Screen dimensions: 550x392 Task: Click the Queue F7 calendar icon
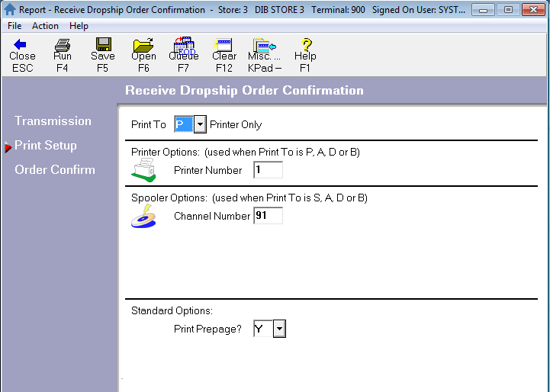click(x=184, y=45)
